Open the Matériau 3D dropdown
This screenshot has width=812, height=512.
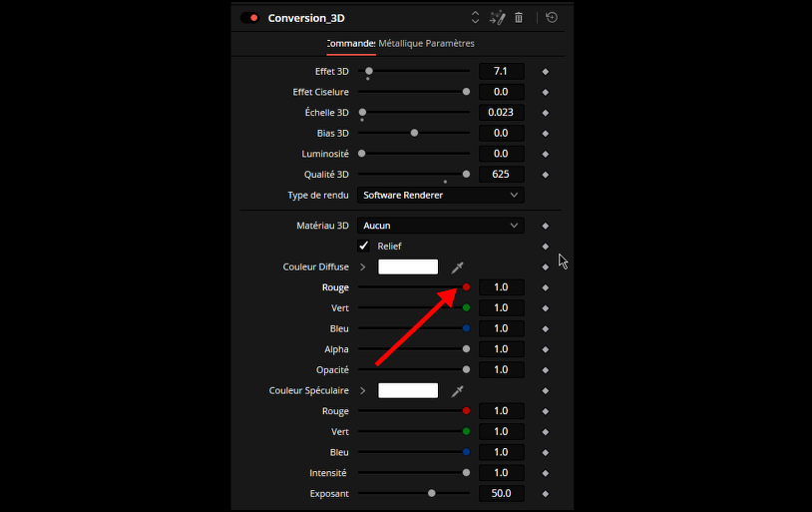pos(441,227)
